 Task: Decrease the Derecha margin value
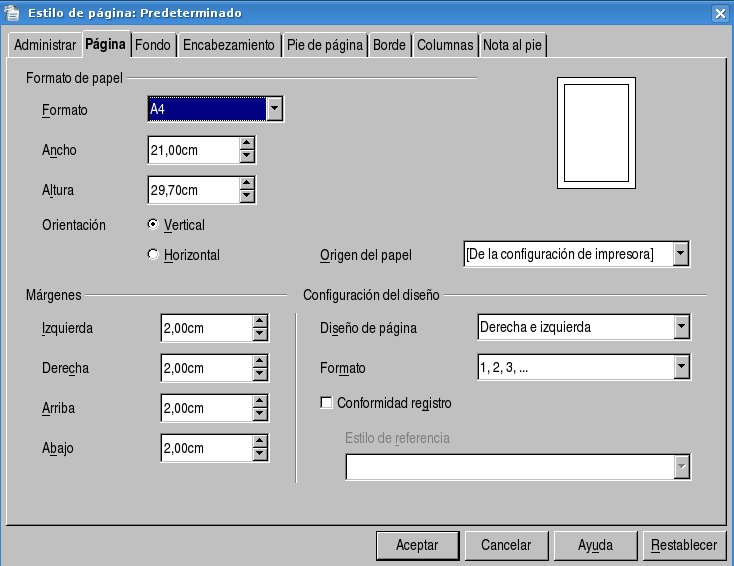pos(260,375)
